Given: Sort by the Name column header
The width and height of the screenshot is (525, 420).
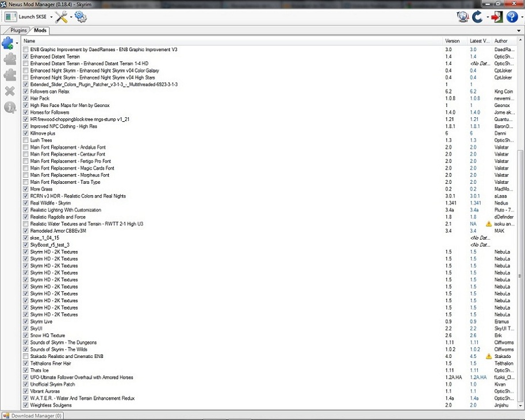Looking at the screenshot, I should (x=232, y=41).
